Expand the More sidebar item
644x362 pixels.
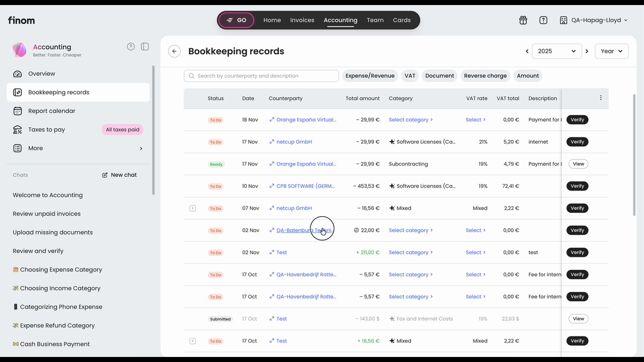(78, 148)
